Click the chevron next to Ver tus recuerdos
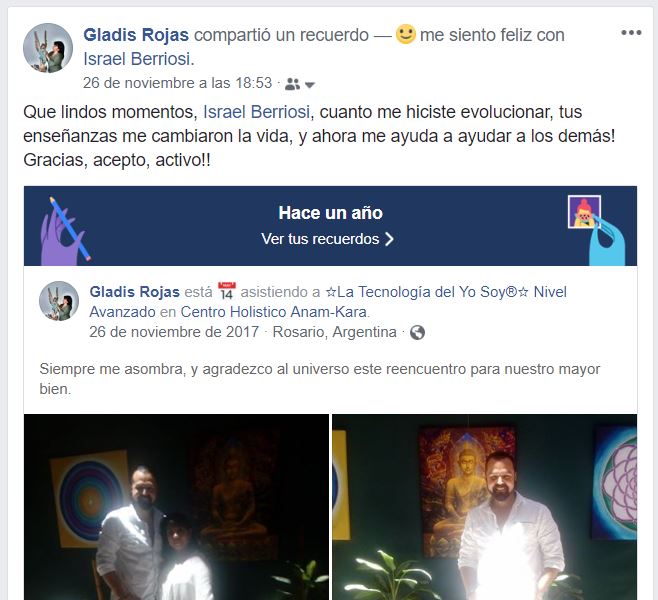Viewport: 658px width, 600px height. (389, 239)
